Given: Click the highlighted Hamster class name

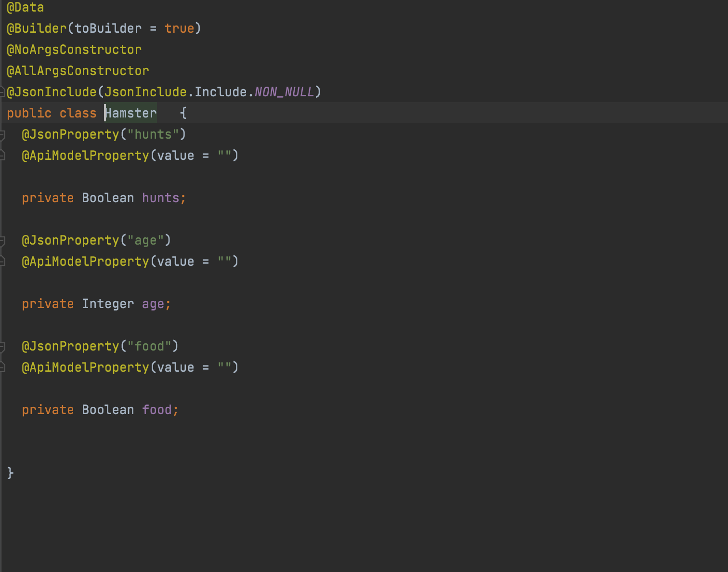Looking at the screenshot, I should [x=130, y=113].
